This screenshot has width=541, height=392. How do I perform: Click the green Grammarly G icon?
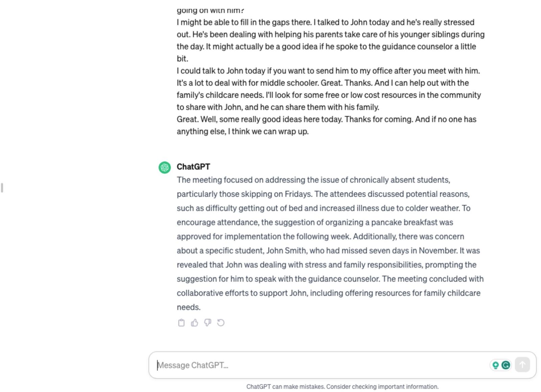click(506, 365)
